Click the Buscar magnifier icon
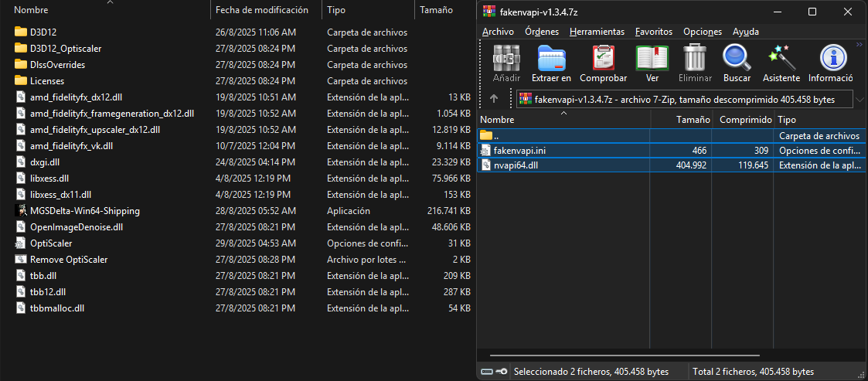This screenshot has width=868, height=381. point(737,63)
